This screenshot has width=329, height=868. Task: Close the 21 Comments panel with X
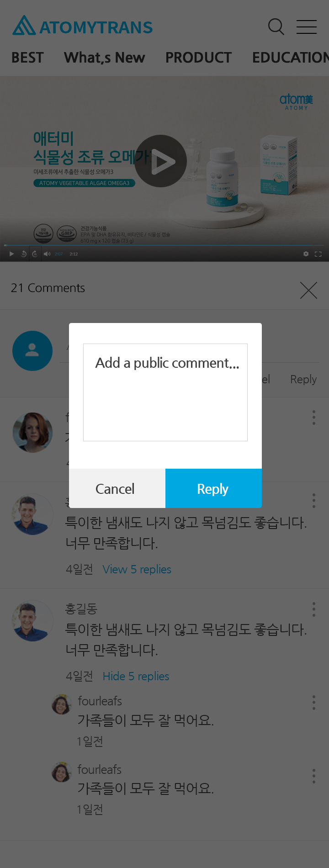tap(308, 290)
